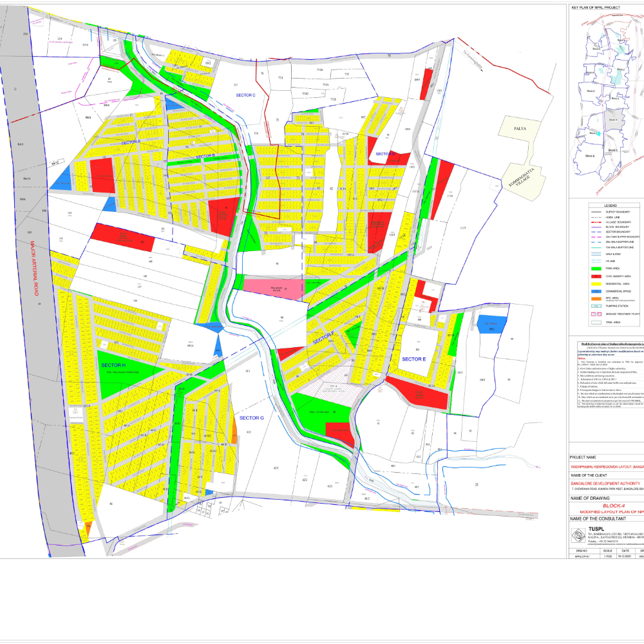
Task: Click the 'SCALE' column header
Action: 608,551
